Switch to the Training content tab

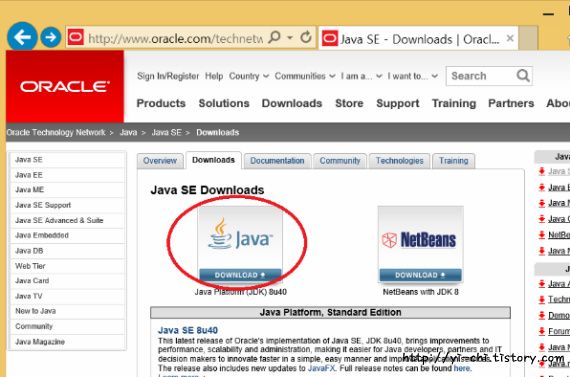(453, 161)
